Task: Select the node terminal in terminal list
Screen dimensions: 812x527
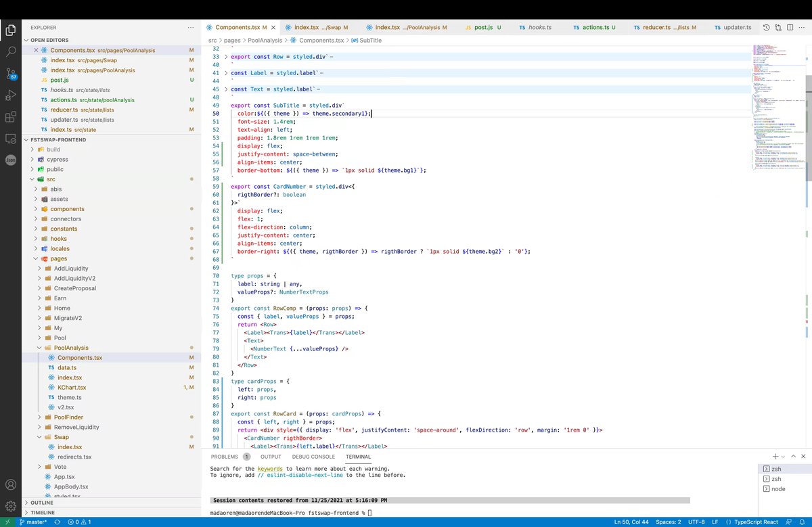Action: click(x=778, y=489)
